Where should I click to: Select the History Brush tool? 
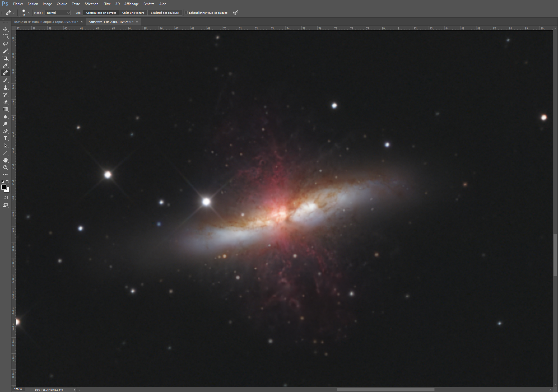point(5,95)
